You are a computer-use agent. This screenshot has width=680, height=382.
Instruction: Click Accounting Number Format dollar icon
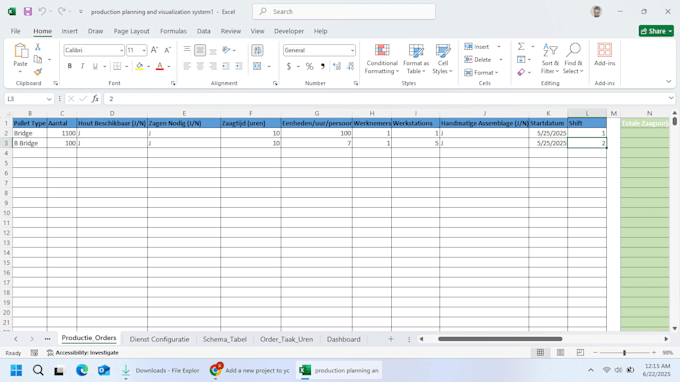(x=289, y=66)
